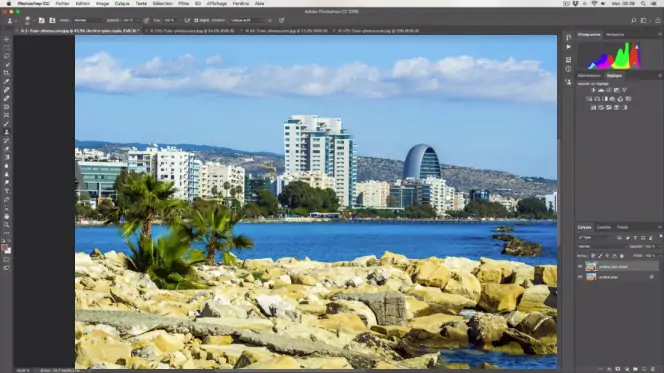Open Spotlight search in menu bar
This screenshot has height=373, width=664.
(x=643, y=3)
